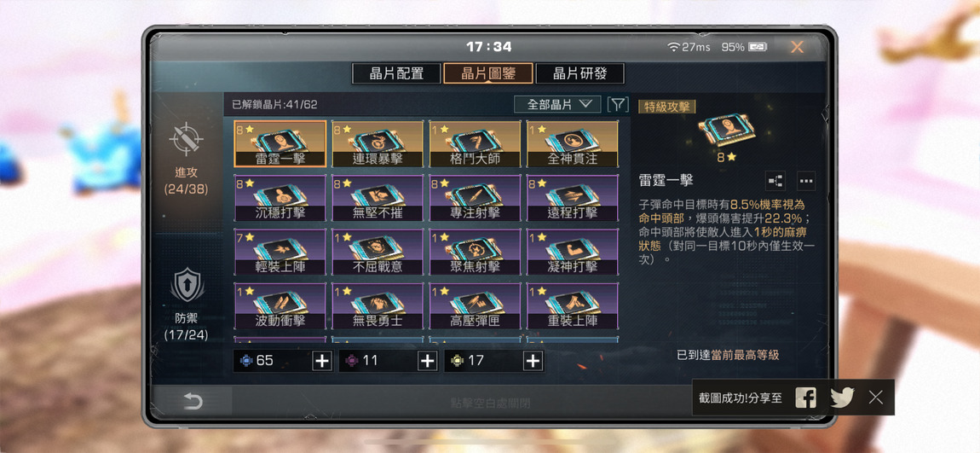Image resolution: width=980 pixels, height=453 pixels.
Task: Tap the back arrow at bottom left
Action: pos(193,401)
